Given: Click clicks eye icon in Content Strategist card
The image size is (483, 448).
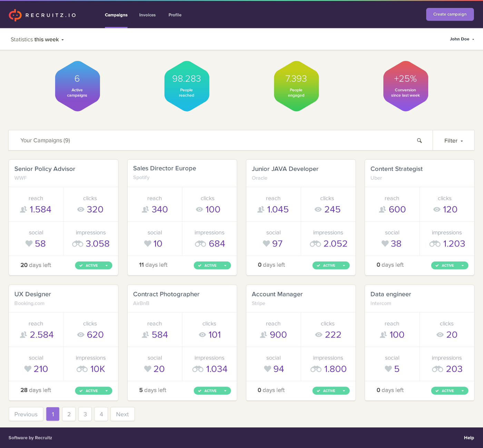Looking at the screenshot, I should click(437, 210).
